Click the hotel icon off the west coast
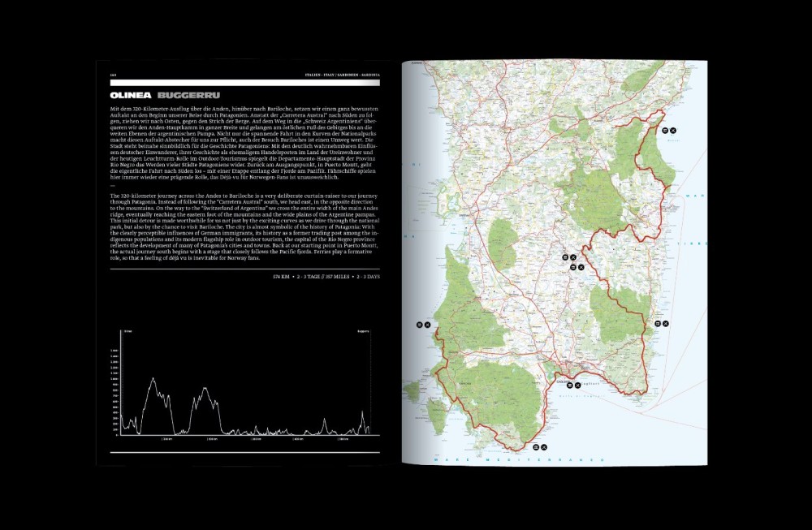 pyautogui.click(x=420, y=325)
